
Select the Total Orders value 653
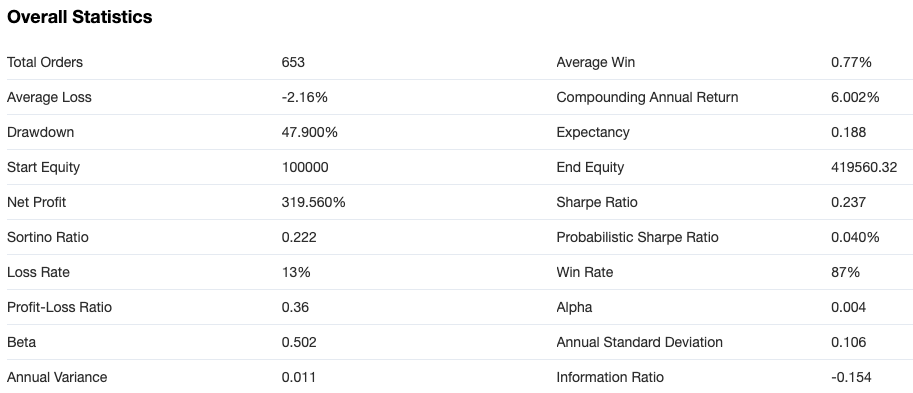[x=293, y=62]
